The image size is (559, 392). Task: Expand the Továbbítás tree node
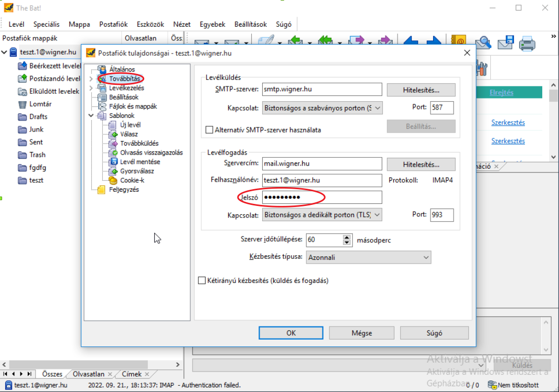pos(91,79)
